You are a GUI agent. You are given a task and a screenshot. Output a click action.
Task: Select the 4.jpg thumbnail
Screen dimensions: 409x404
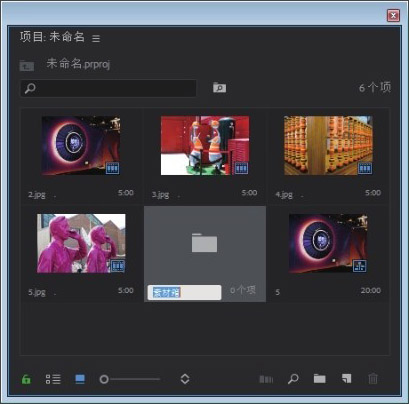328,145
